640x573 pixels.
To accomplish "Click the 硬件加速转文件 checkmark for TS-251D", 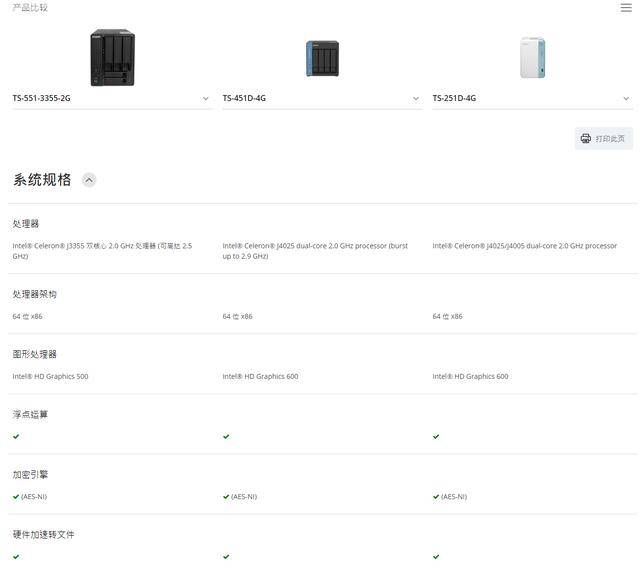I will (x=436, y=556).
